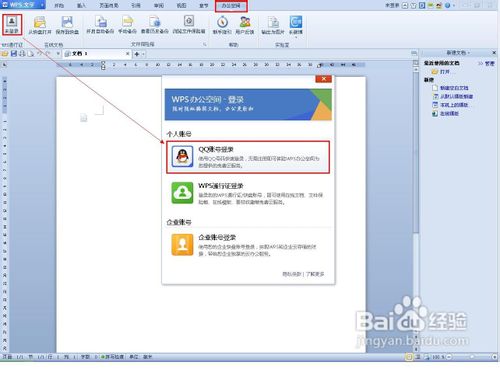The width and height of the screenshot is (500, 369).
Task: Expand the dropdown arrow beside help globe
Action: click(454, 6)
